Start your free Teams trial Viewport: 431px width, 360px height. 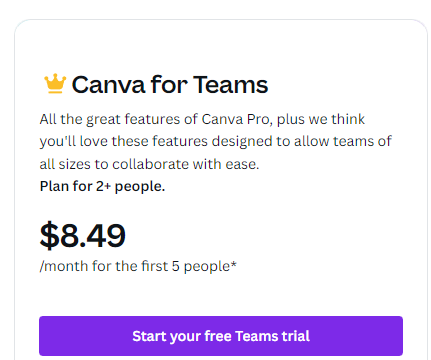(221, 336)
